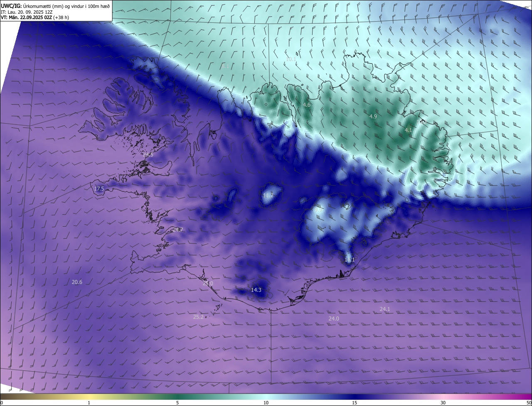Image resolution: width=532 pixels, height=406 pixels.
Task: Click the 10.1 value label on the map
Action: (x=291, y=59)
